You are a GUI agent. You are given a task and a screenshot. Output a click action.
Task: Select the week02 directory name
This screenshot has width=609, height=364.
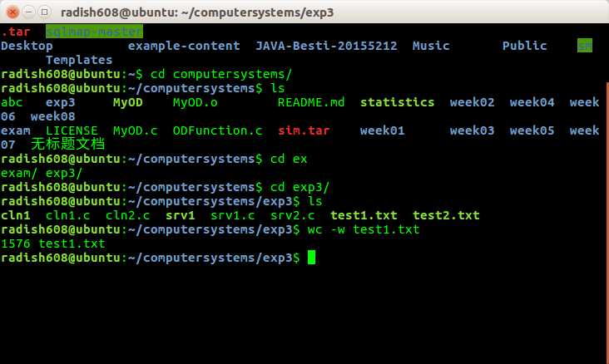coord(473,102)
